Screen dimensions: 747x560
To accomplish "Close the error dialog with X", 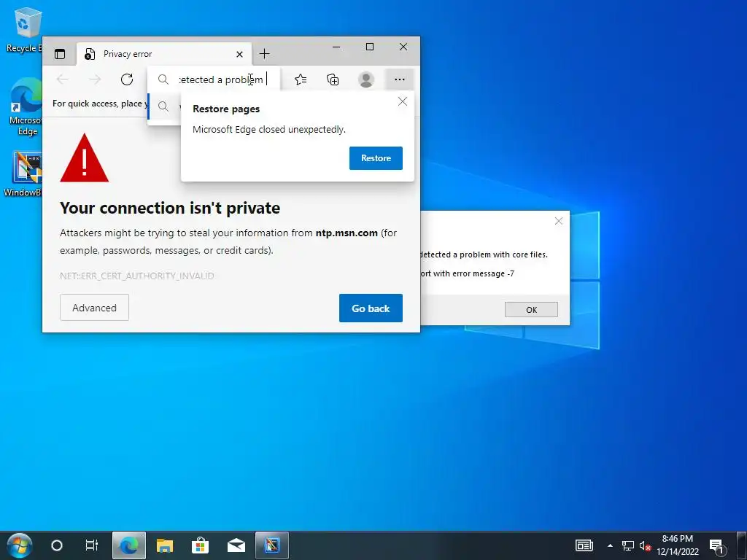I will [x=559, y=221].
